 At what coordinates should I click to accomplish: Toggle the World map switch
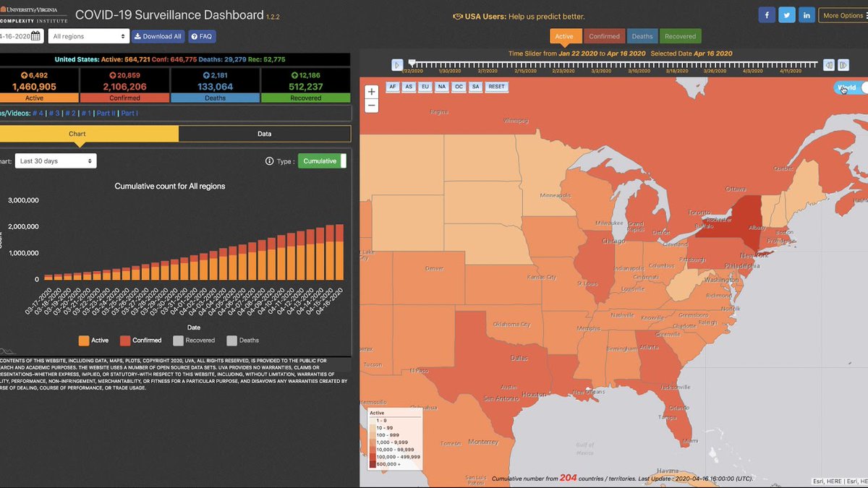pyautogui.click(x=850, y=87)
